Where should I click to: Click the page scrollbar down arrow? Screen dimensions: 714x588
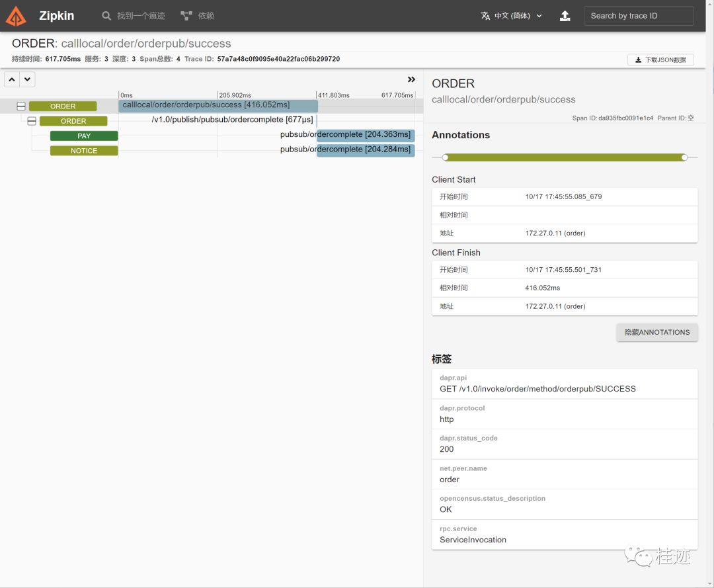(x=710, y=583)
